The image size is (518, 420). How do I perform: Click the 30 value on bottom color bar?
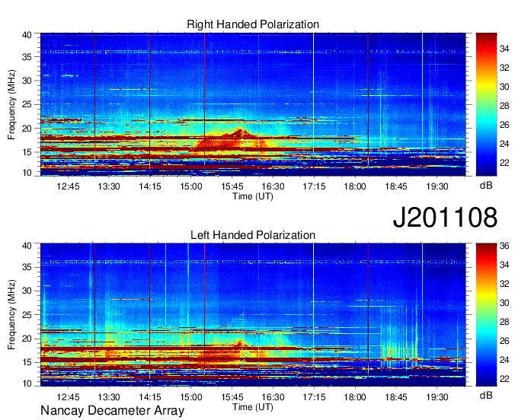point(504,303)
